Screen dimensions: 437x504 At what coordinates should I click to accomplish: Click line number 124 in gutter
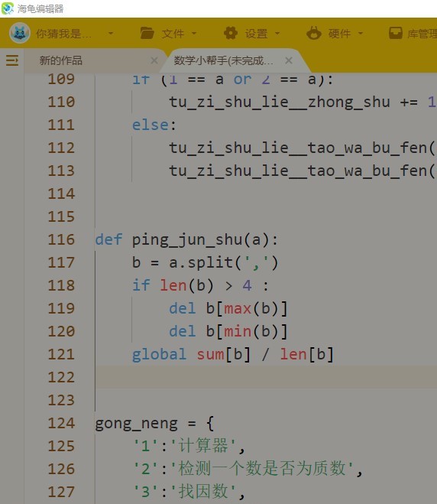pyautogui.click(x=61, y=424)
